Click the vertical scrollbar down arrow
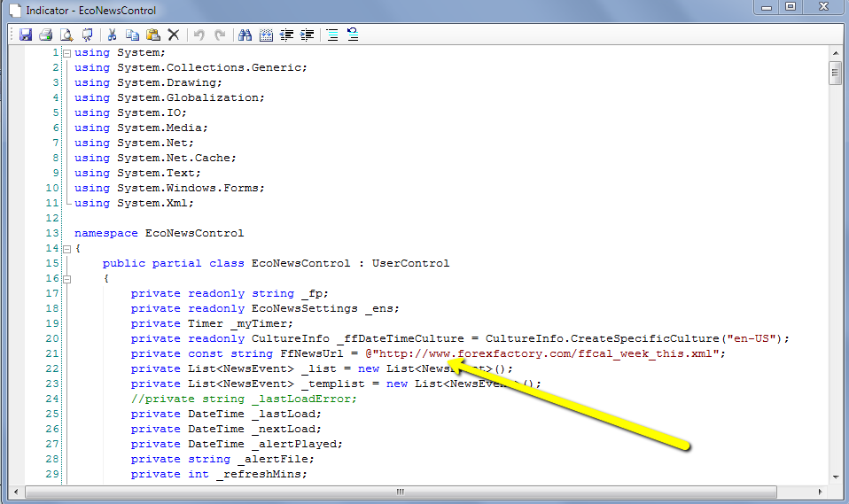849x504 pixels. point(836,477)
